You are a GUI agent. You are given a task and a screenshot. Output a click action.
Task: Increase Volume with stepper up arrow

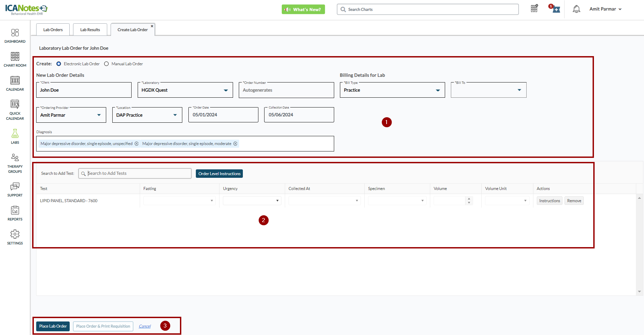click(469, 199)
